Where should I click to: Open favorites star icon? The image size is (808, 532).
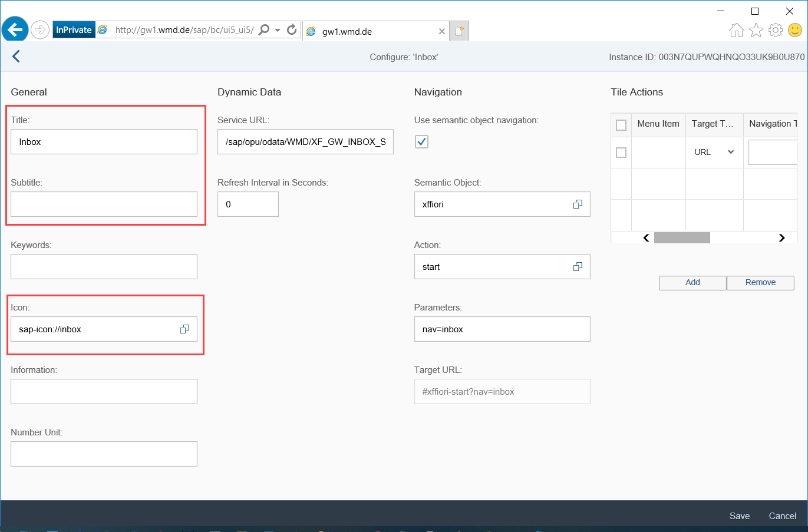click(x=756, y=31)
